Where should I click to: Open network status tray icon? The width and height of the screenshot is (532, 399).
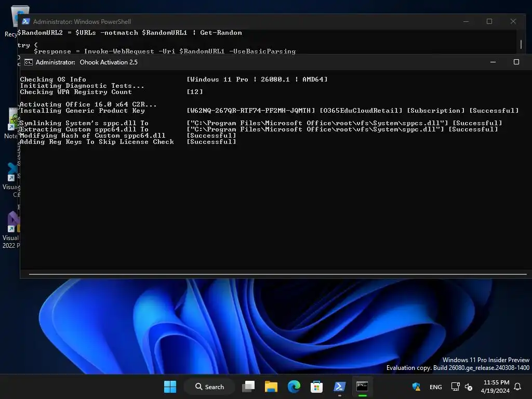pyautogui.click(x=455, y=387)
